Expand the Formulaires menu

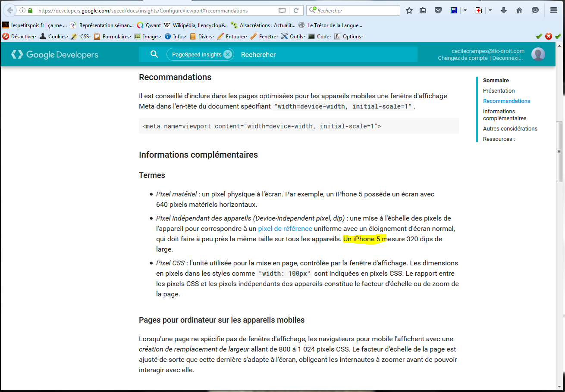pos(113,37)
